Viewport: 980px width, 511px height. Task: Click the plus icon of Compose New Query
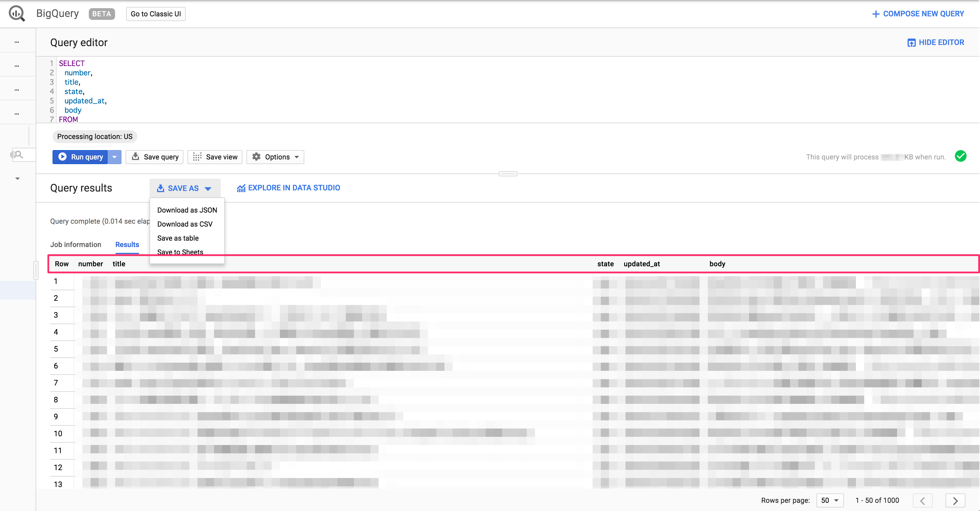point(876,14)
